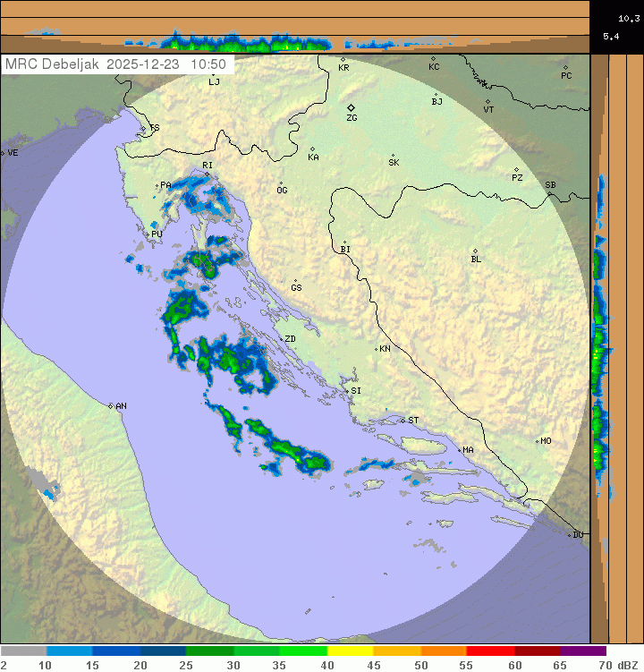Select the BL city marker
Viewport: 644px width, 672px height.
click(x=475, y=251)
